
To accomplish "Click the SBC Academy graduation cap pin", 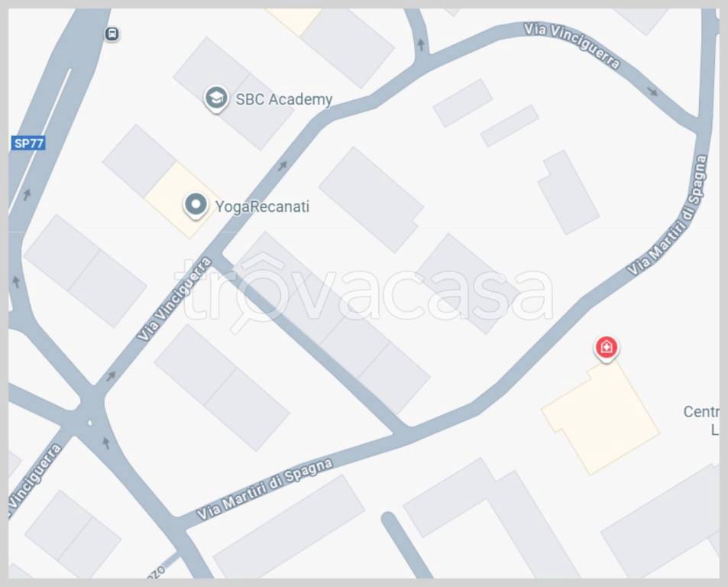I will click(216, 99).
